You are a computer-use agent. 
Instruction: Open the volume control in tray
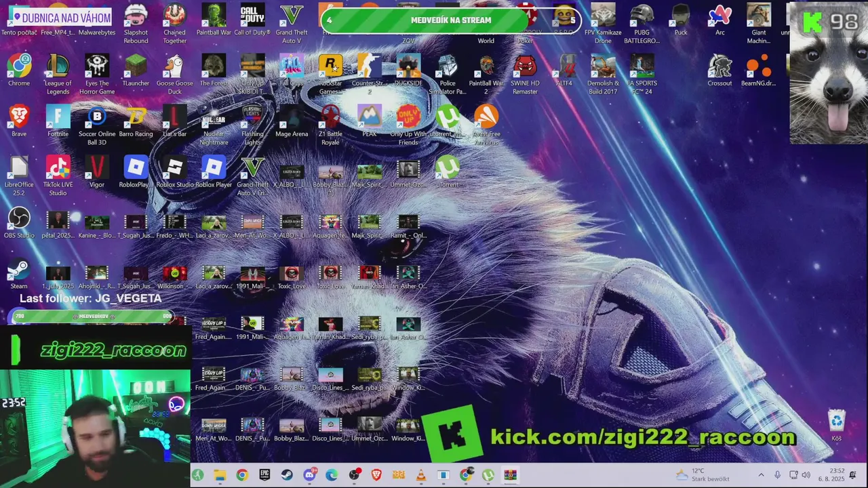coord(806,475)
